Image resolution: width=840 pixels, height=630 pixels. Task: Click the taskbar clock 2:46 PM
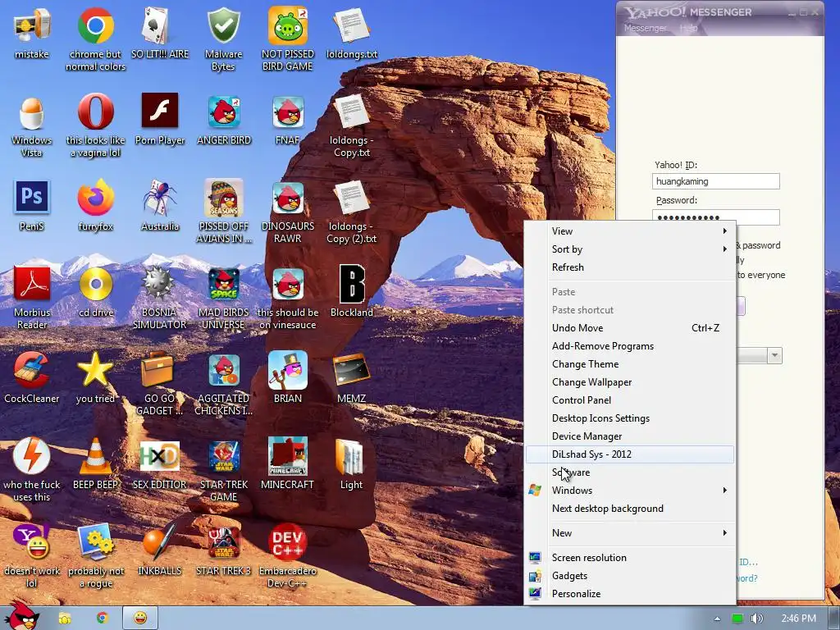coord(799,619)
